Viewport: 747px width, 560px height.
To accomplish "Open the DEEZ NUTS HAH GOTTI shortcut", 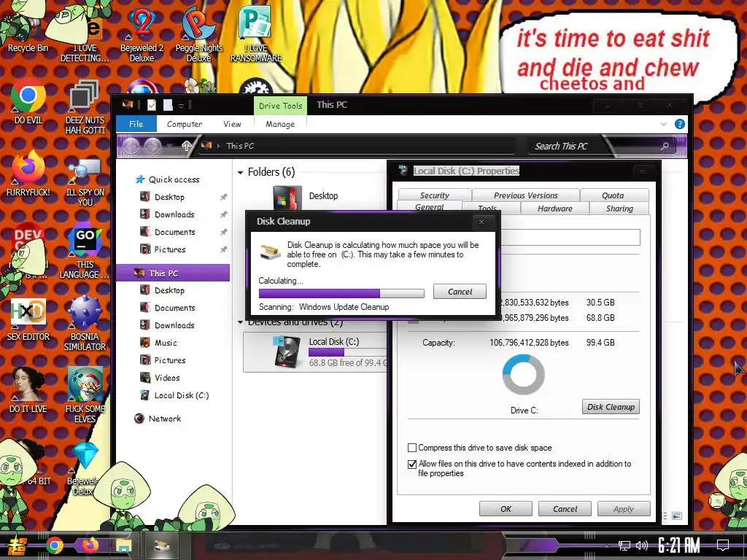I will click(x=85, y=107).
